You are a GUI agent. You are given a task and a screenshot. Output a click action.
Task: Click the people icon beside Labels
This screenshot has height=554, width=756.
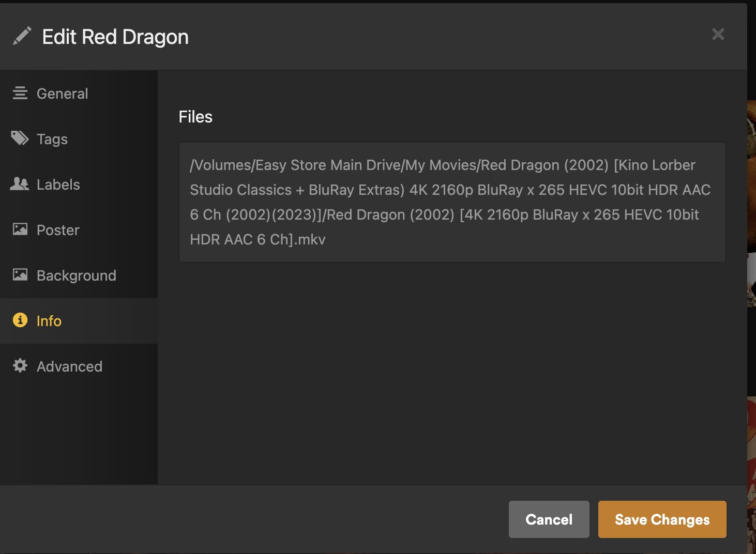click(20, 184)
